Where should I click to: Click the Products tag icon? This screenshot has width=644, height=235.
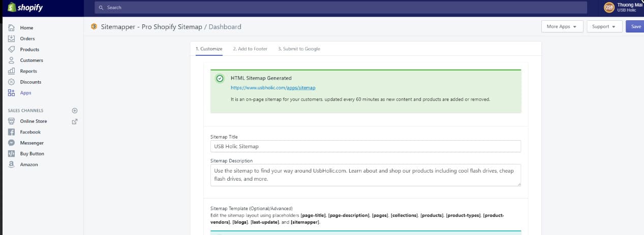[x=12, y=49]
